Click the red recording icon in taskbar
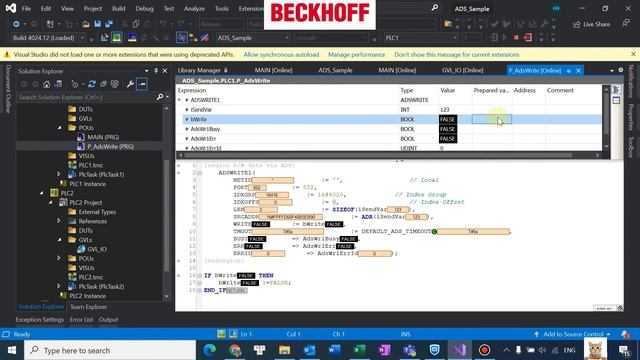This screenshot has width=640, height=360. tap(484, 350)
